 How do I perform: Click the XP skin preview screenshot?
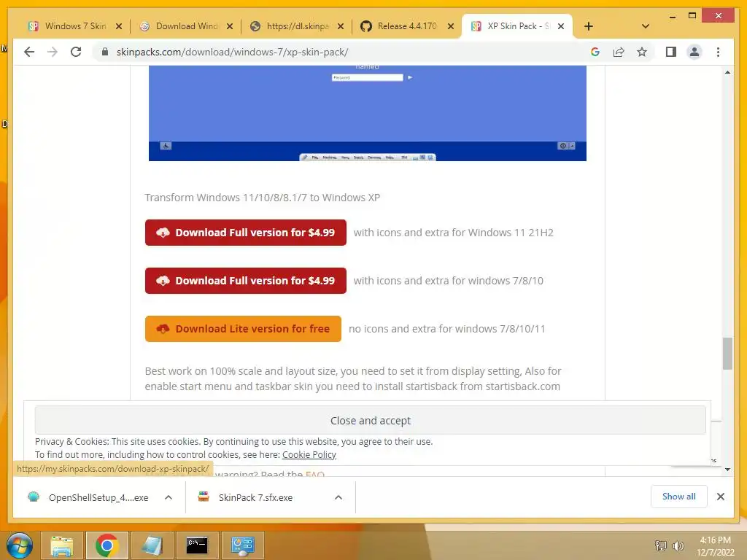tap(368, 113)
